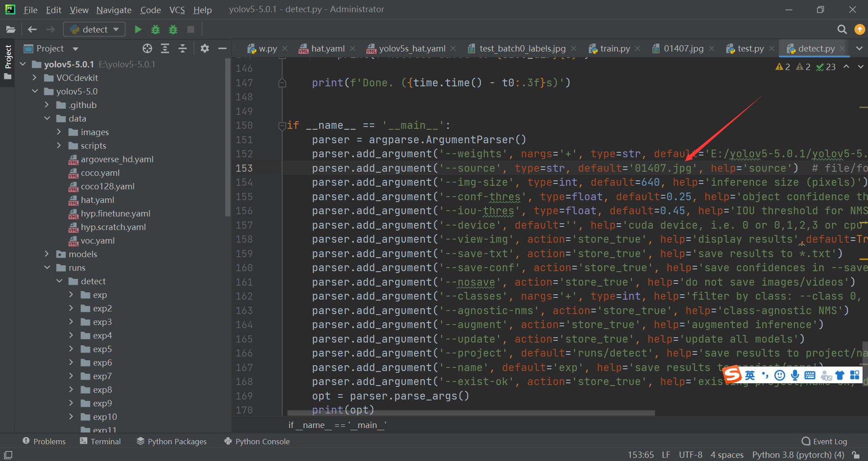Expand the .github folder
This screenshot has width=868, height=461.
click(47, 105)
